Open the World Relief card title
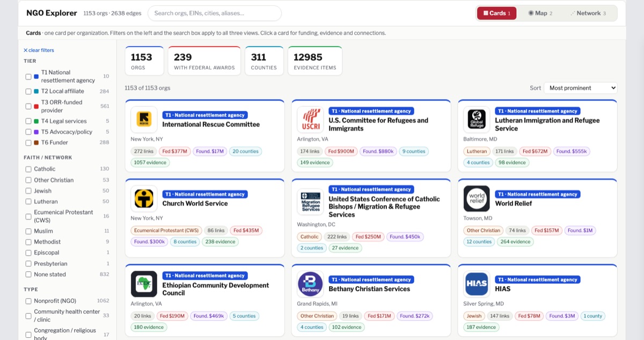Screen dimensions: 644x340 [514, 204]
